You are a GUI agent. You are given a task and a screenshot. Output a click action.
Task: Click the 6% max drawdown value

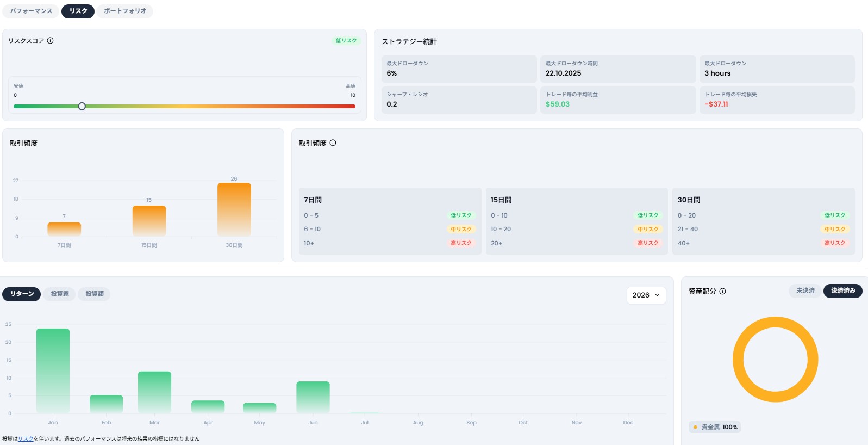[392, 73]
